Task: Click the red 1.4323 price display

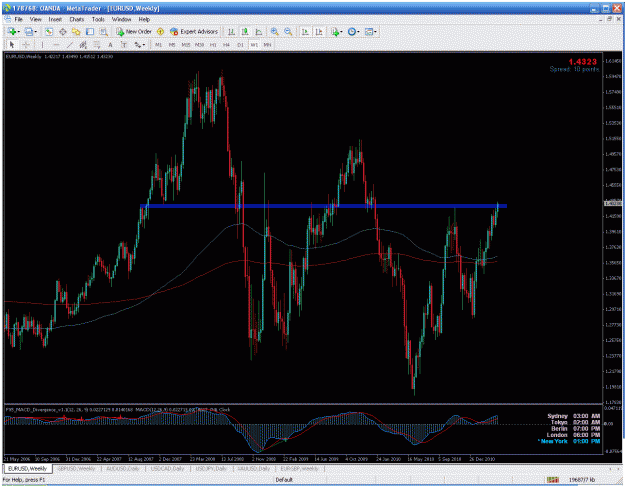Action: coord(582,62)
